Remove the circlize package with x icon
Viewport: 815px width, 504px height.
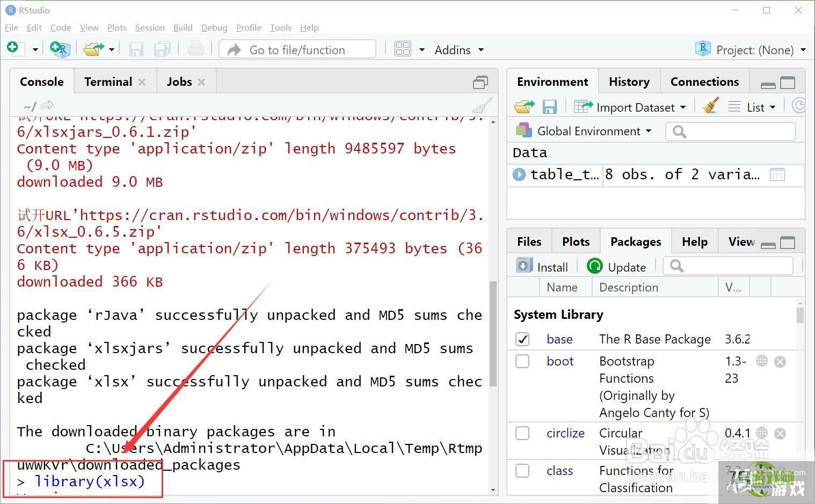(780, 433)
